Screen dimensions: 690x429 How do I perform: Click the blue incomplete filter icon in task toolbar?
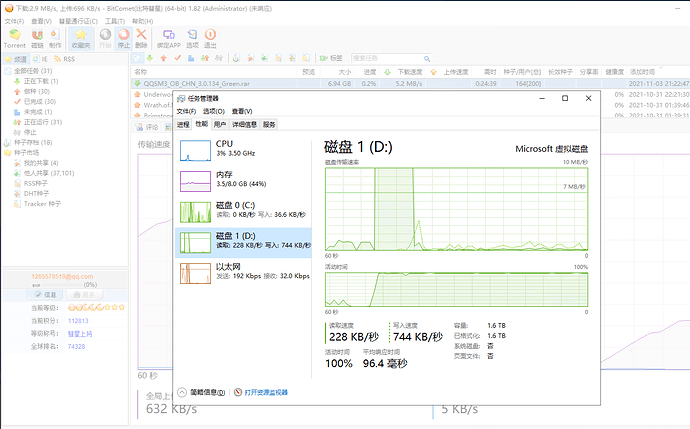[191, 58]
